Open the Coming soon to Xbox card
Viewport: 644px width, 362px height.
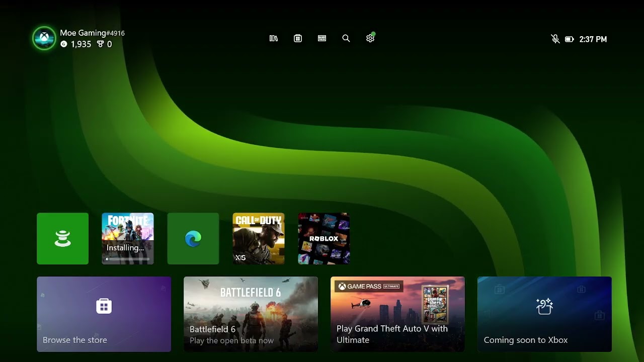pos(544,314)
